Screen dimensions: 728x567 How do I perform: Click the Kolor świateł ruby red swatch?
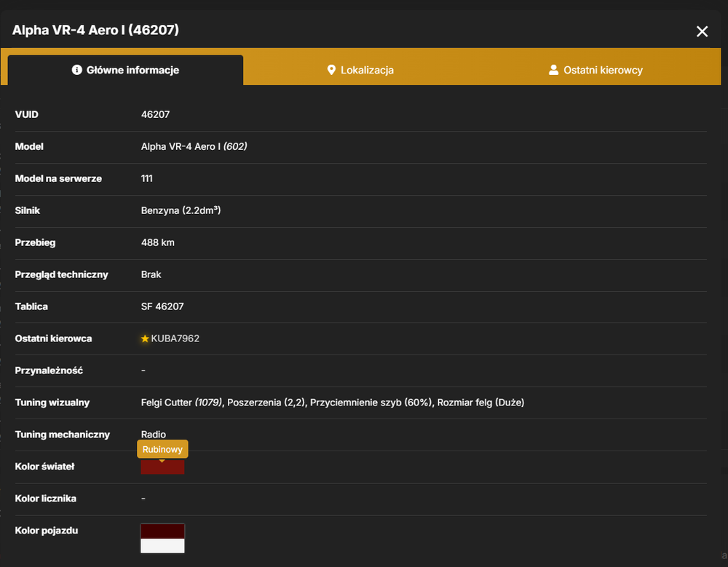[x=162, y=467]
